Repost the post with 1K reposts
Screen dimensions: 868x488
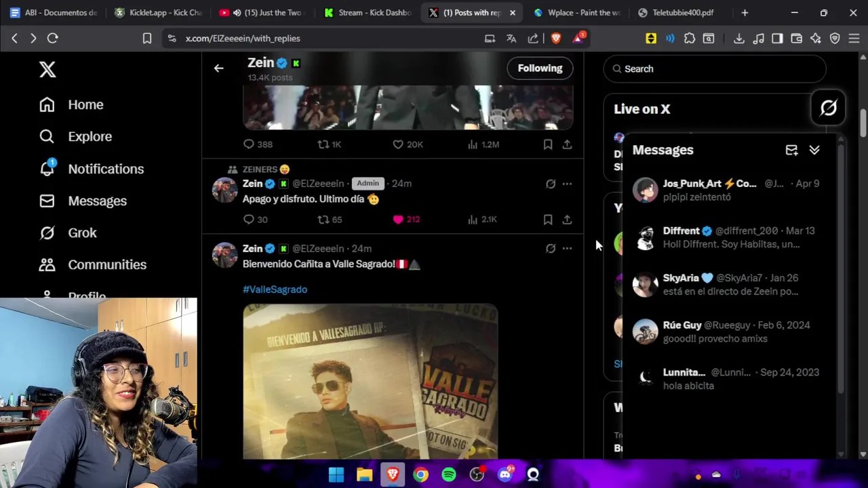click(330, 144)
